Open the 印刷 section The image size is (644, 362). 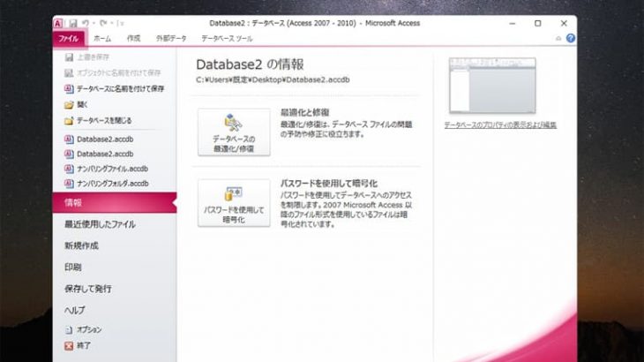pos(72,267)
